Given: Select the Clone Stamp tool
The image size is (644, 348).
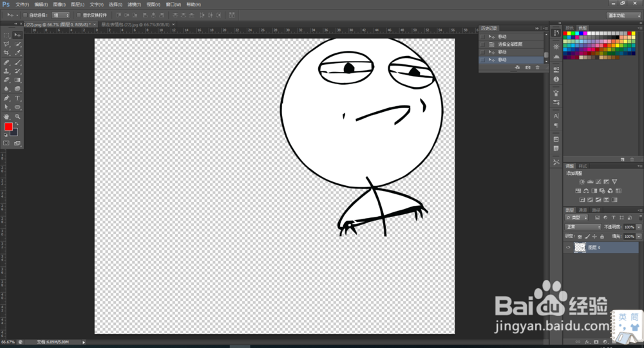Looking at the screenshot, I should [6, 71].
